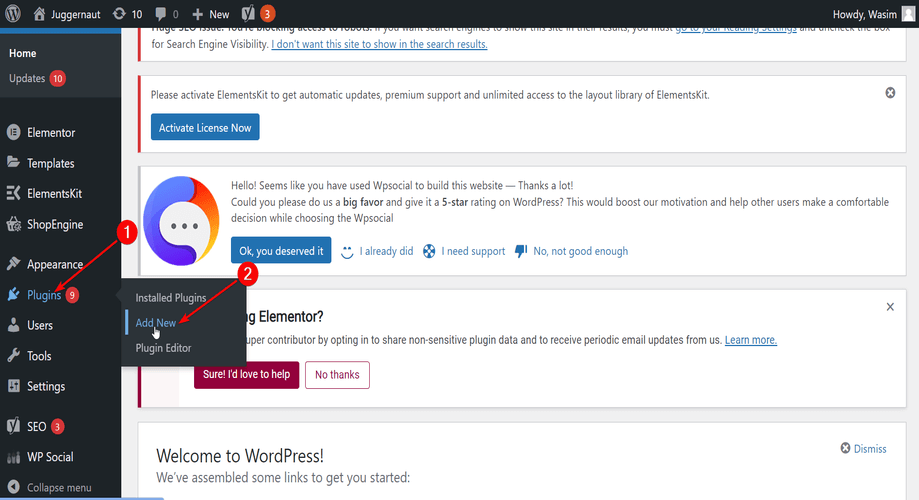Screen dimensions: 919x500
Task: Dismiss the ElementsKit license notice
Action: point(890,93)
